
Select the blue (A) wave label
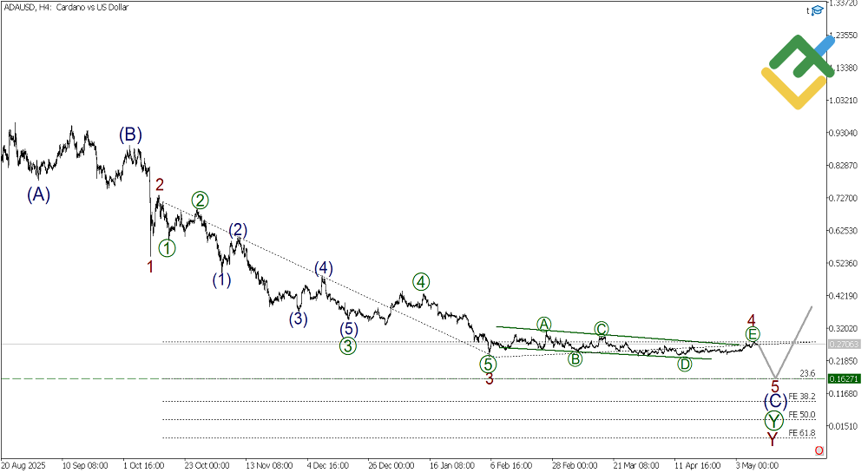tap(39, 194)
